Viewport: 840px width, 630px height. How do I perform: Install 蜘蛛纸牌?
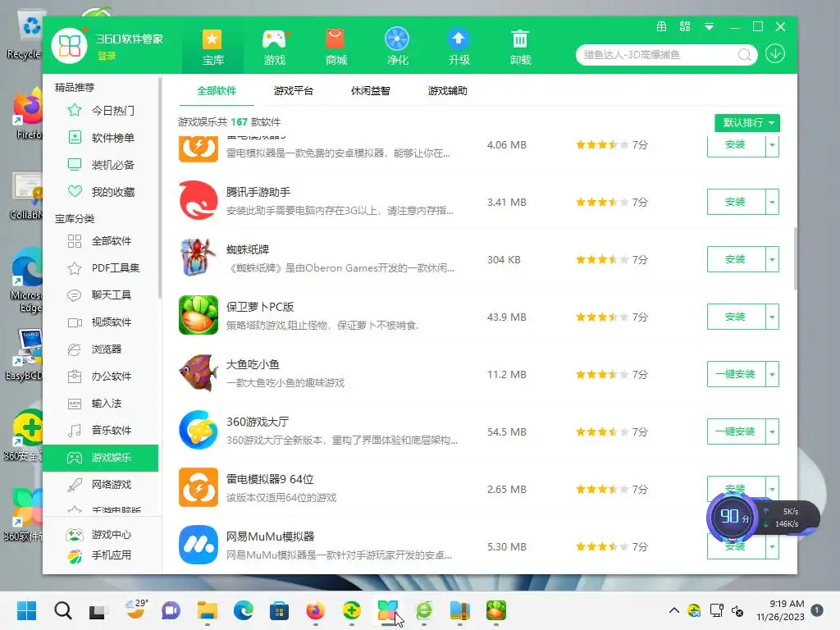[736, 259]
